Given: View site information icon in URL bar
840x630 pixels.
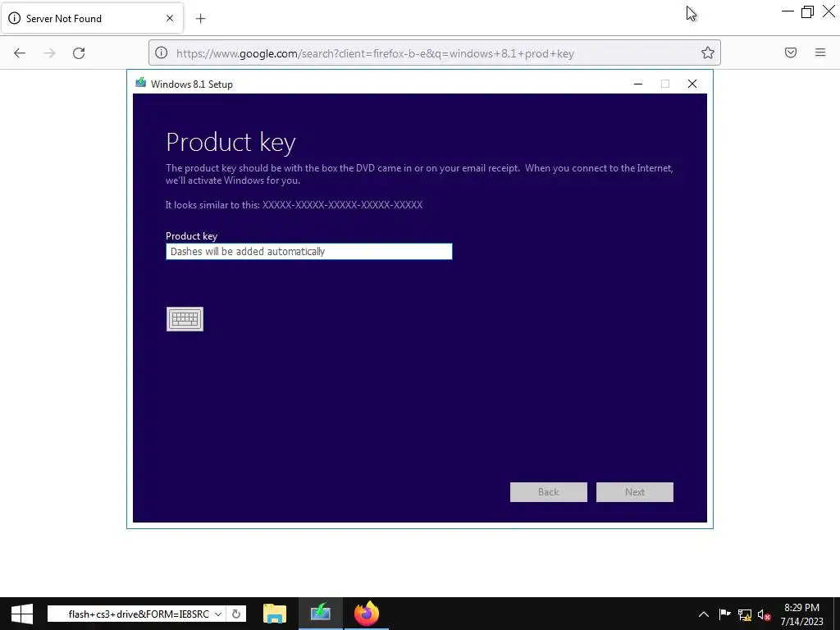Looking at the screenshot, I should [162, 52].
